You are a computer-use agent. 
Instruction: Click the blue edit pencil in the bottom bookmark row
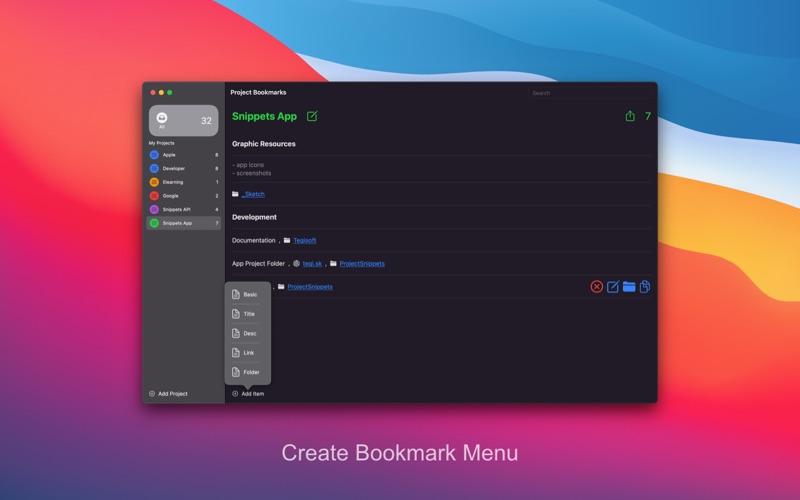613,287
